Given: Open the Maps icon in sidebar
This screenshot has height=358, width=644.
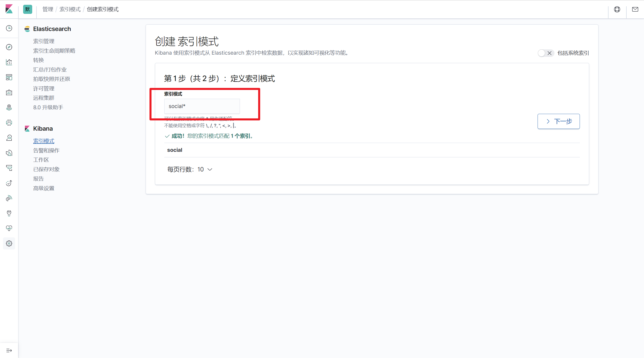Looking at the screenshot, I should point(9,108).
